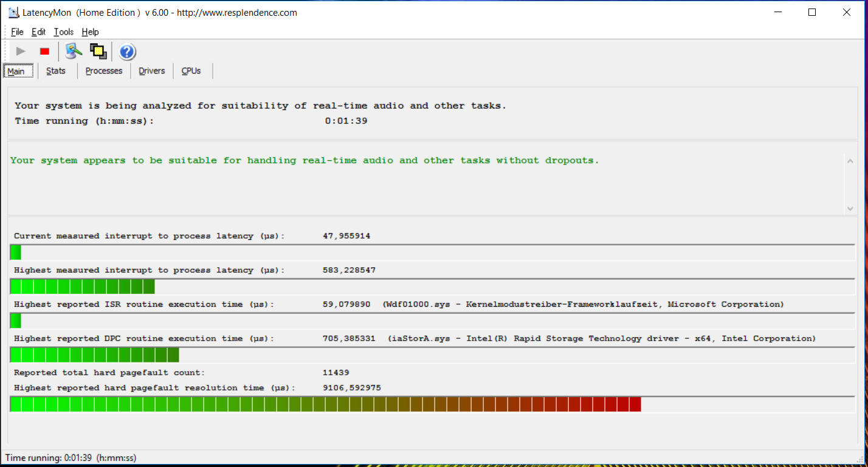
Task: Click the yellow overlapping windows toolbar icon
Action: pos(98,52)
